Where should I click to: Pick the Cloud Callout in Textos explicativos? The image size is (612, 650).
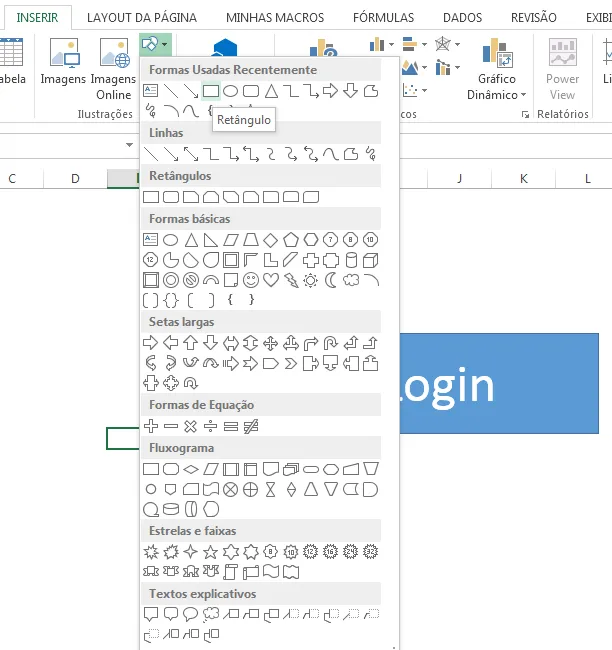pos(211,614)
